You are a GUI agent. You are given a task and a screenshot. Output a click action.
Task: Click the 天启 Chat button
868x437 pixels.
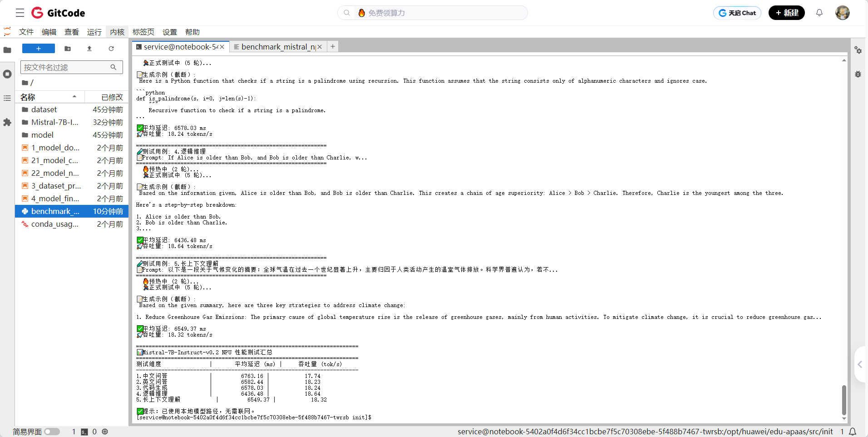coord(737,13)
